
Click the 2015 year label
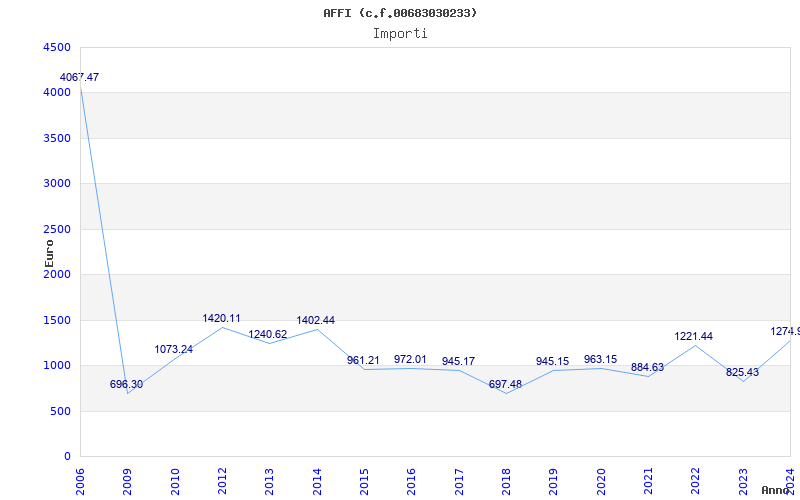point(364,482)
